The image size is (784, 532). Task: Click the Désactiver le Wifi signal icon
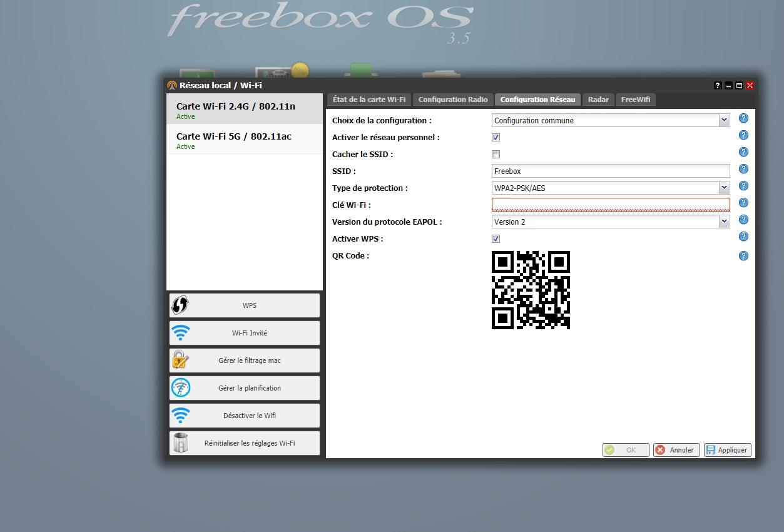point(181,415)
